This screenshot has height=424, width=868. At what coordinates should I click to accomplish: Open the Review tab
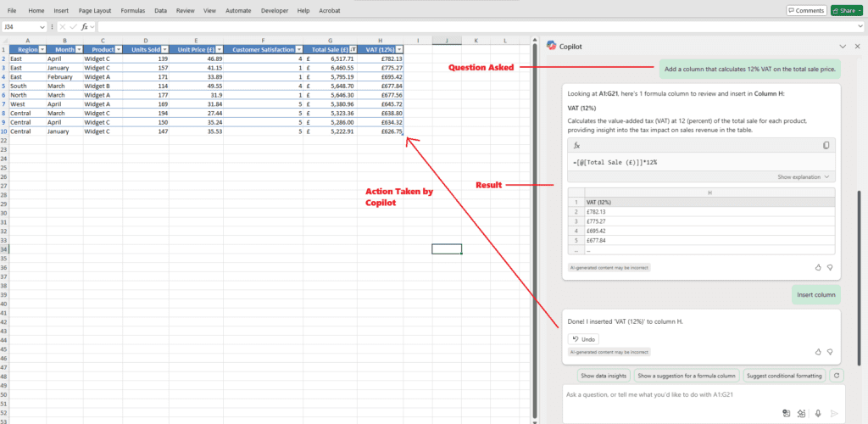185,10
